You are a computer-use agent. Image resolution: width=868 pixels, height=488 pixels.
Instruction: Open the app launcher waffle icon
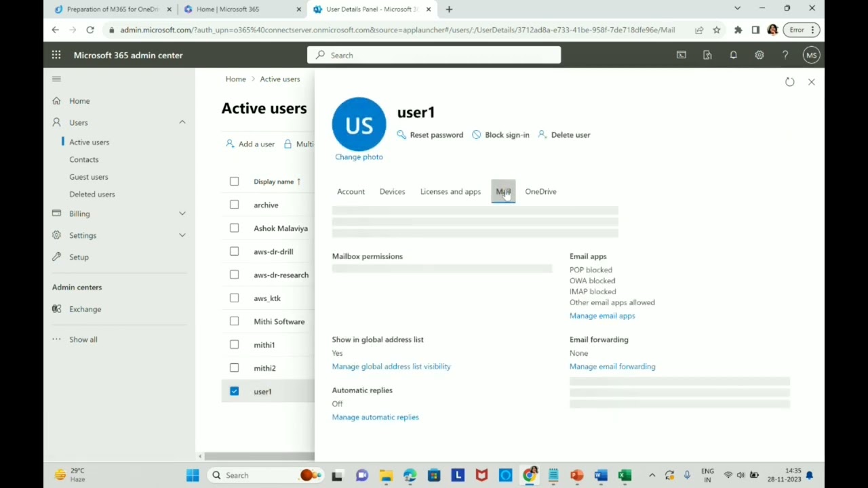(x=56, y=55)
